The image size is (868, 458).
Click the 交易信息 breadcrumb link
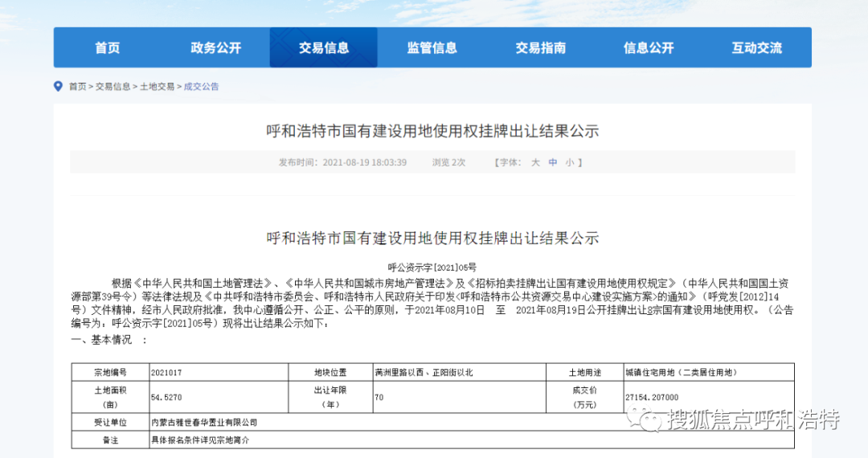point(113,87)
